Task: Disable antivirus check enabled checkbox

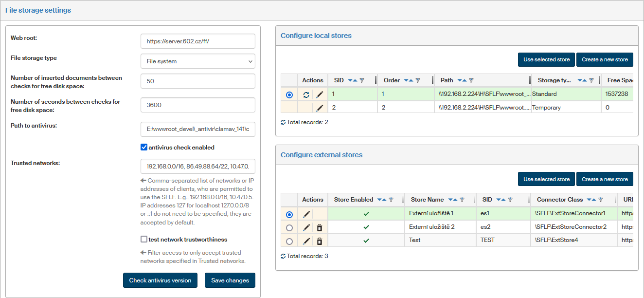Action: coord(144,147)
